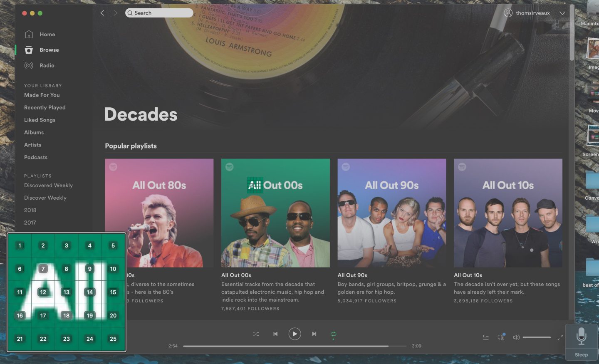Open the play queue icon
Viewport: 599px width, 364px height.
(x=485, y=337)
